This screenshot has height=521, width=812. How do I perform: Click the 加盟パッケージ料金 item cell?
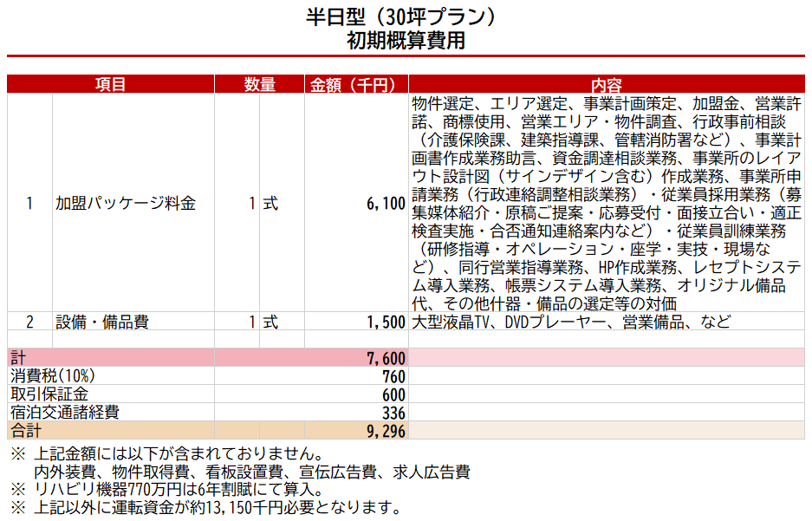[x=126, y=204]
